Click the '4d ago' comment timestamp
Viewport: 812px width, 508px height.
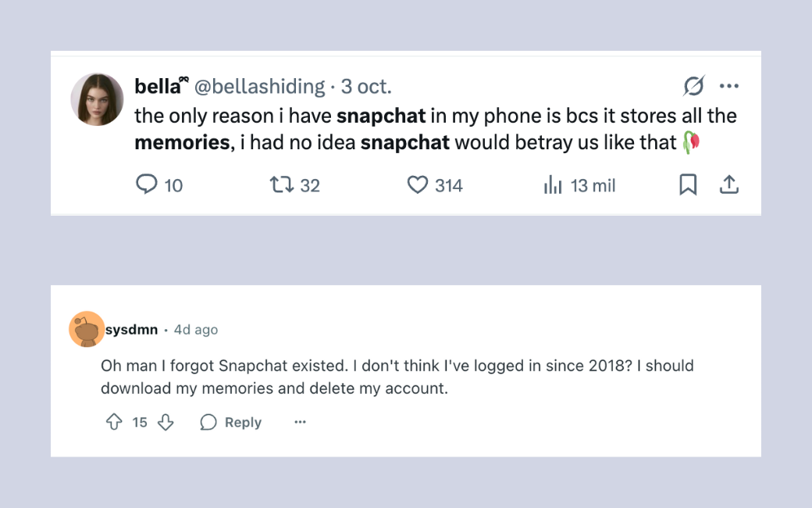[196, 330]
